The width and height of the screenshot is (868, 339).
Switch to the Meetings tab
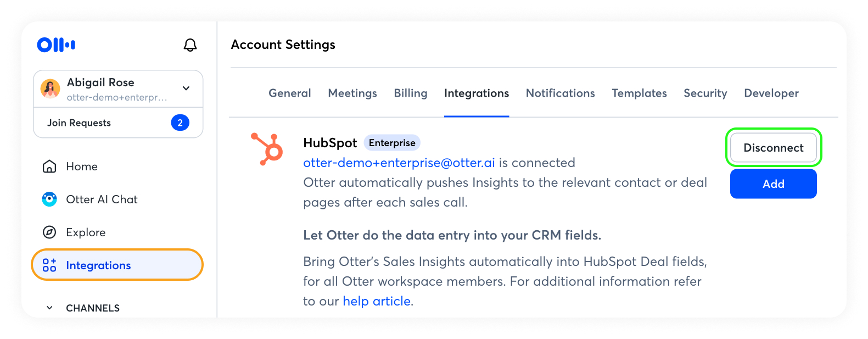click(352, 93)
